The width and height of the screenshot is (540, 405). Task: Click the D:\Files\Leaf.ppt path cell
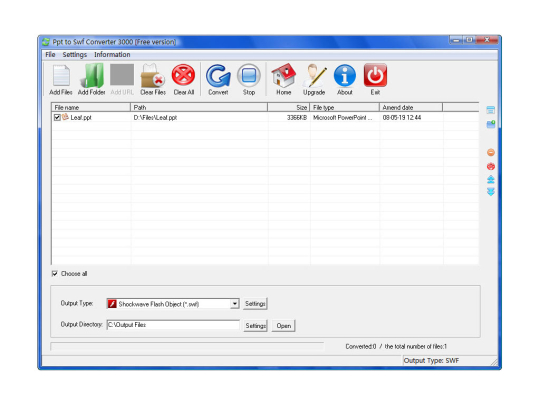(x=155, y=117)
